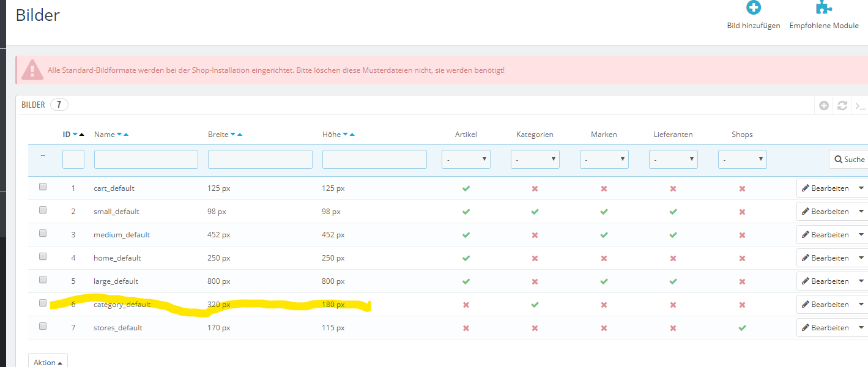Open Empfohlene Module puzzle icon

(824, 7)
